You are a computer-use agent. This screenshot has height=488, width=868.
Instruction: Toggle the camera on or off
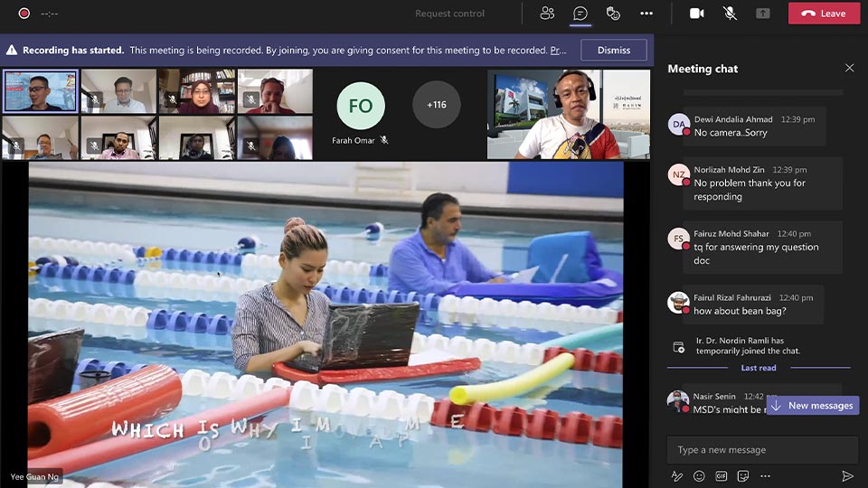click(x=696, y=14)
